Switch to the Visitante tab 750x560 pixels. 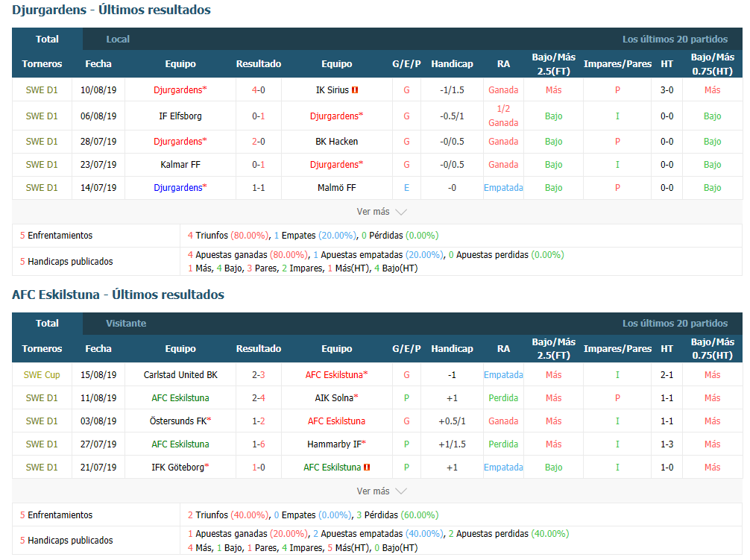(126, 324)
